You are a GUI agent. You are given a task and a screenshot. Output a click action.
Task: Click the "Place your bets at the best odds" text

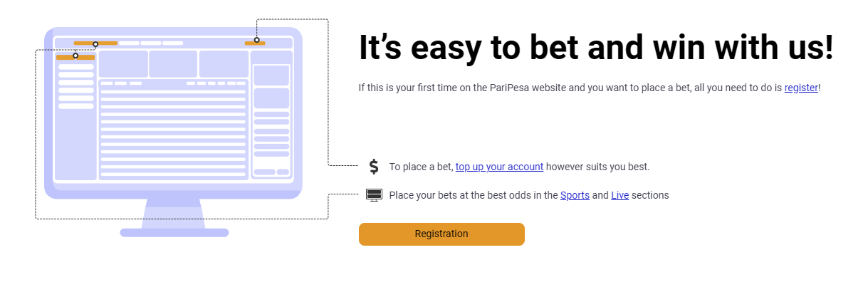(473, 195)
